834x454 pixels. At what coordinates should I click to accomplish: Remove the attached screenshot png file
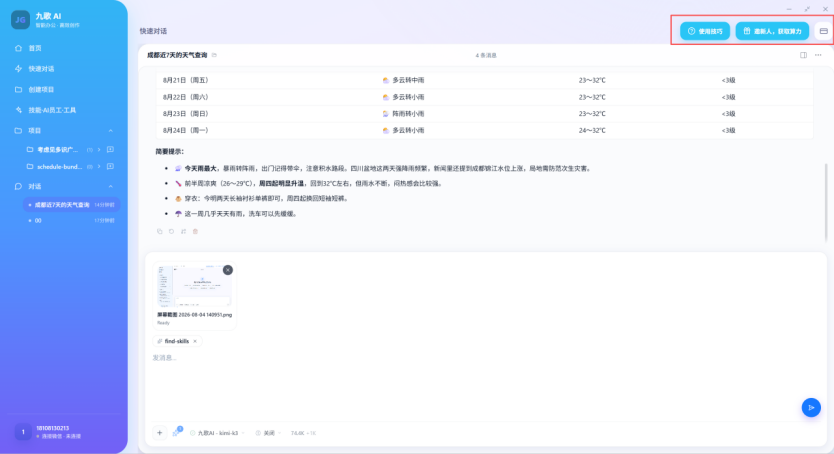pos(228,270)
